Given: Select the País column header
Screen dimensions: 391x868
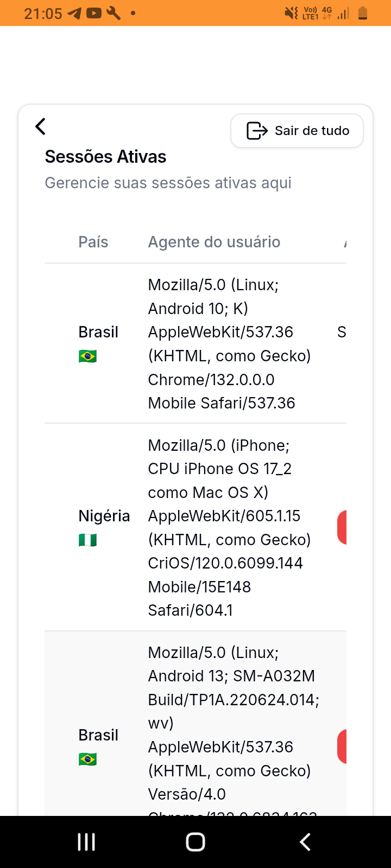Looking at the screenshot, I should coord(93,242).
